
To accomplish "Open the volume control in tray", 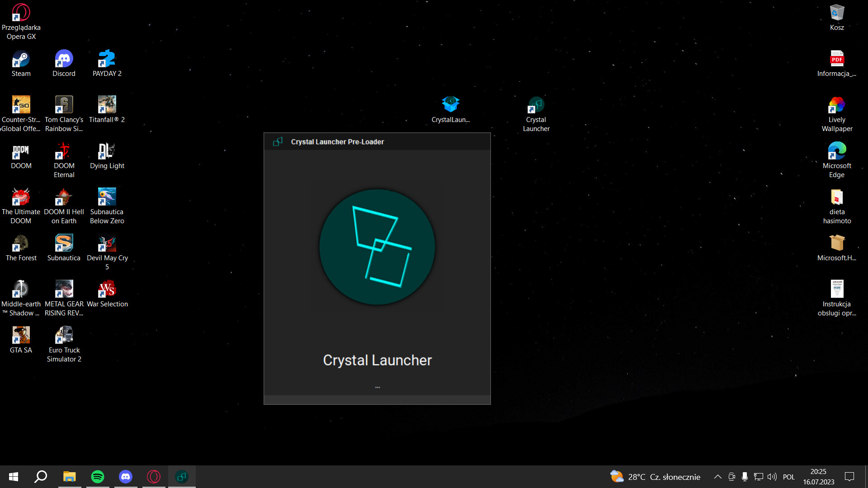I will [x=772, y=477].
